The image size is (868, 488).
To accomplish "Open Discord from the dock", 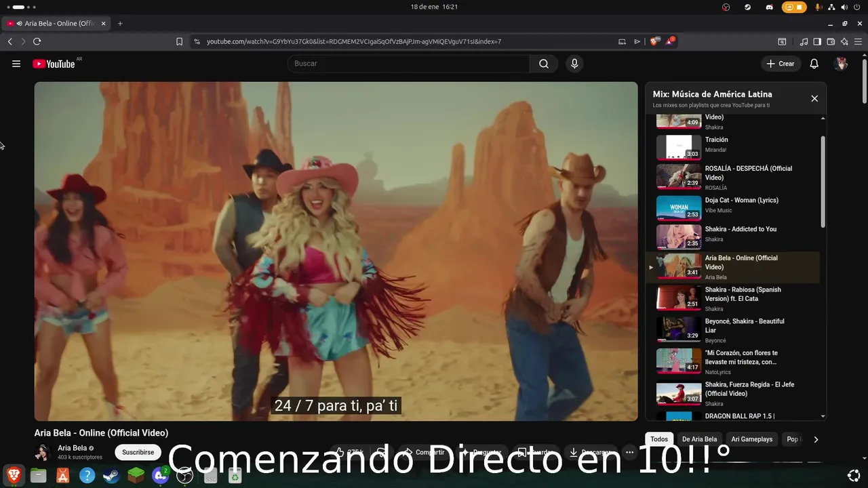I will click(161, 475).
